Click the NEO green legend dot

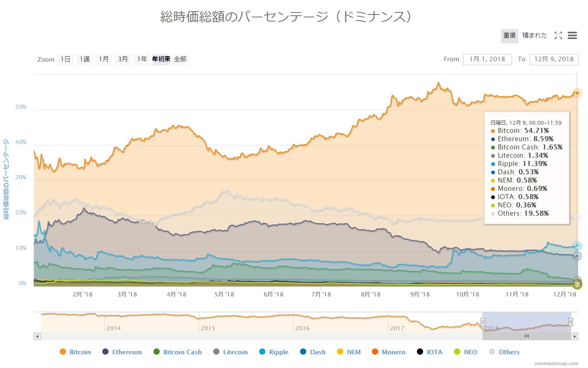457,352
